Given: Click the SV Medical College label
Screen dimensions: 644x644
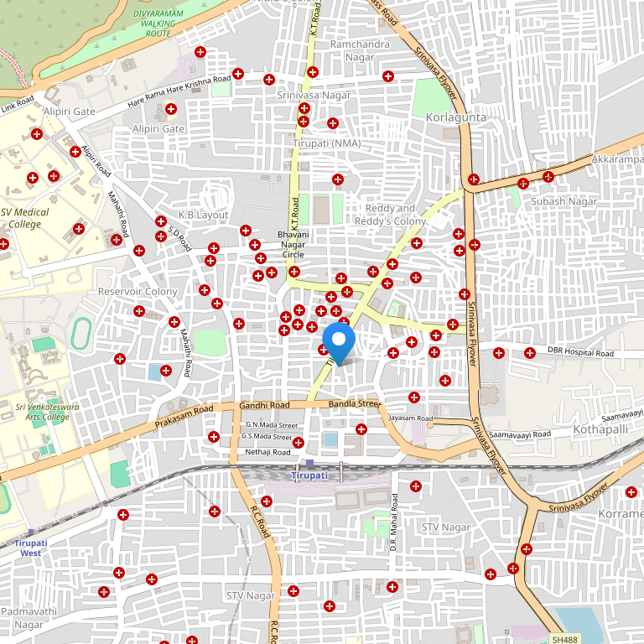Looking at the screenshot, I should 25,218.
